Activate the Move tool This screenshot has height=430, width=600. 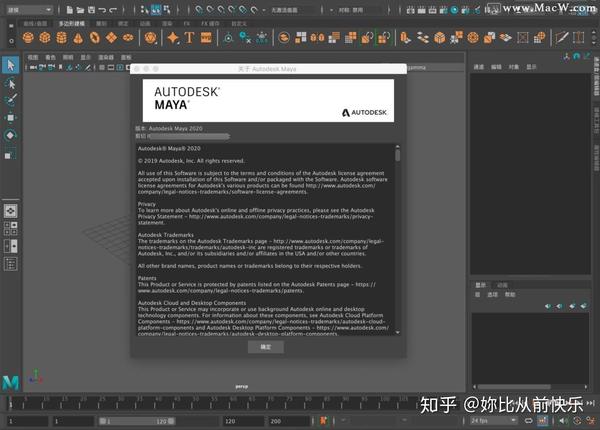tap(11, 117)
